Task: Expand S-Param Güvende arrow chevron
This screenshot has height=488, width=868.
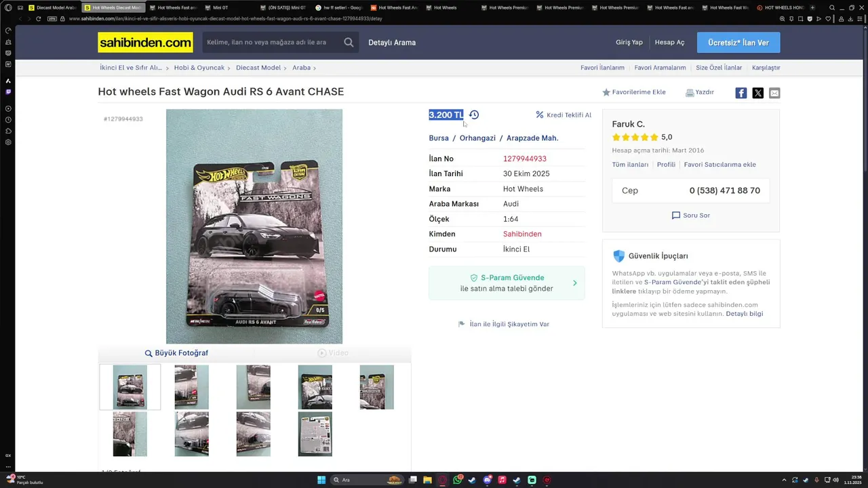Action: [x=575, y=283]
